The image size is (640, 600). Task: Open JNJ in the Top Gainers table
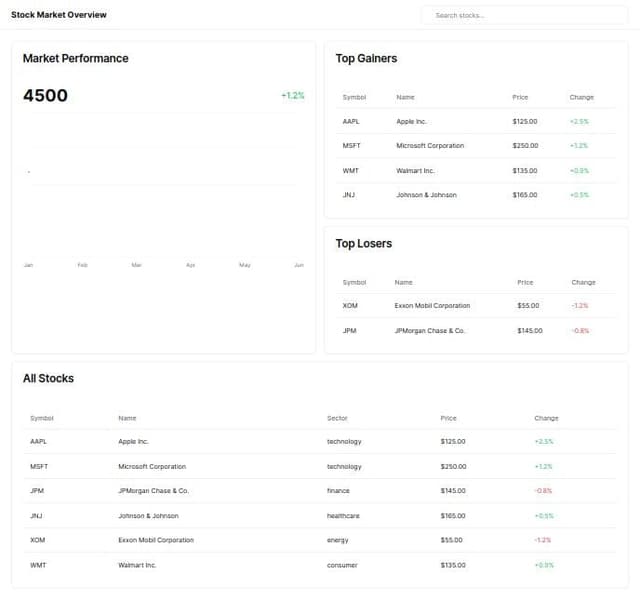coord(349,195)
